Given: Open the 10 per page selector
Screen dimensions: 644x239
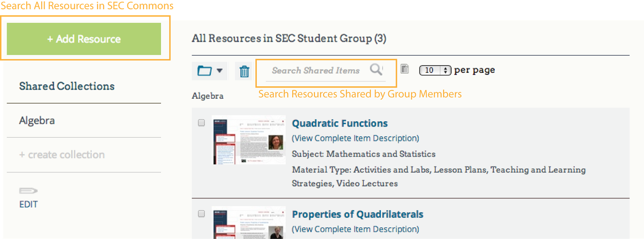Looking at the screenshot, I should click(435, 70).
